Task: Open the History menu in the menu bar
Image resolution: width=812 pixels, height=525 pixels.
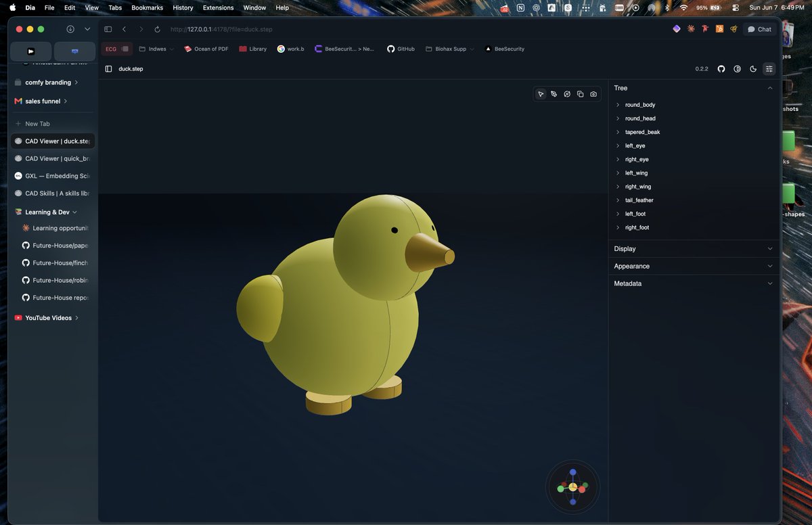Action: pos(183,7)
